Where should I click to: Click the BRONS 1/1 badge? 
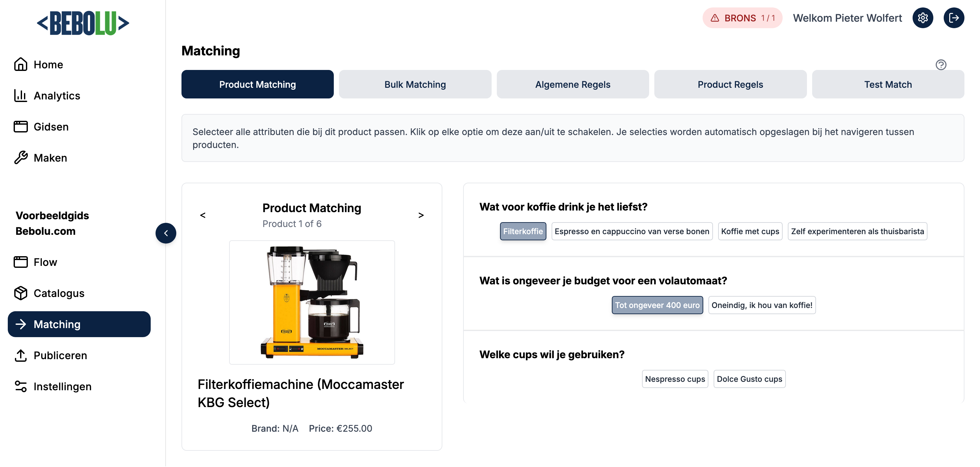(742, 18)
